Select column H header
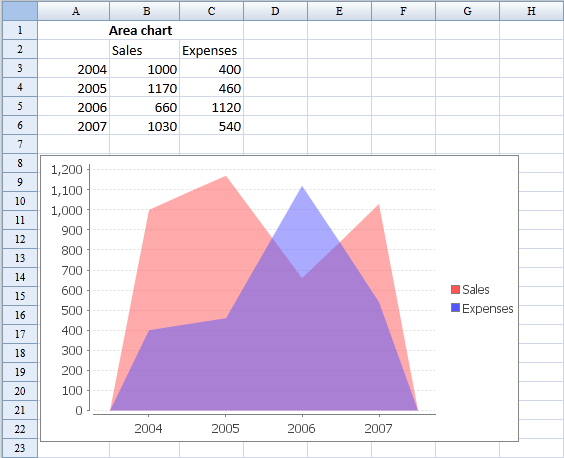564x458 pixels. [532, 11]
